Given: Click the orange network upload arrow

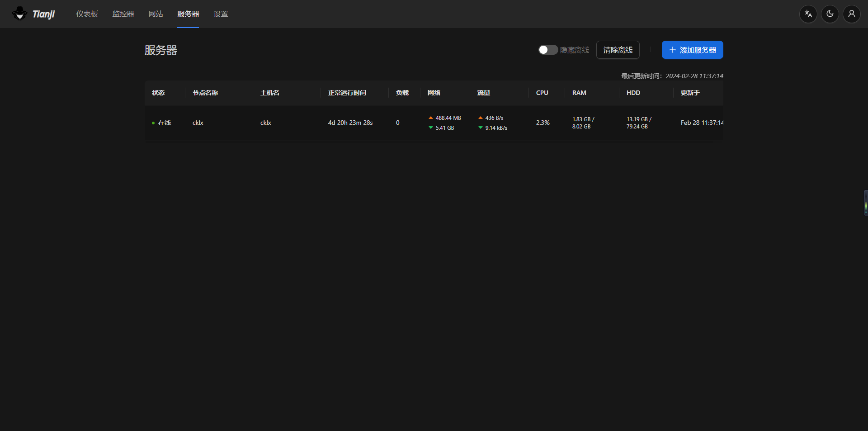Looking at the screenshot, I should coord(431,118).
